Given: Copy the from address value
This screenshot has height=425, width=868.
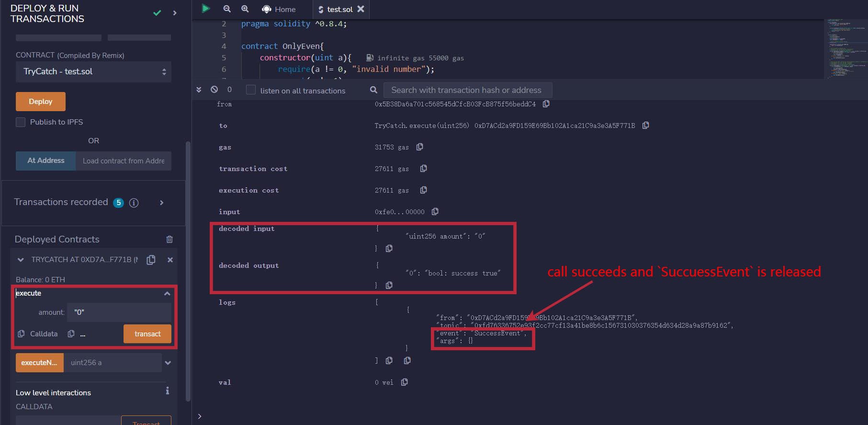Looking at the screenshot, I should [546, 104].
